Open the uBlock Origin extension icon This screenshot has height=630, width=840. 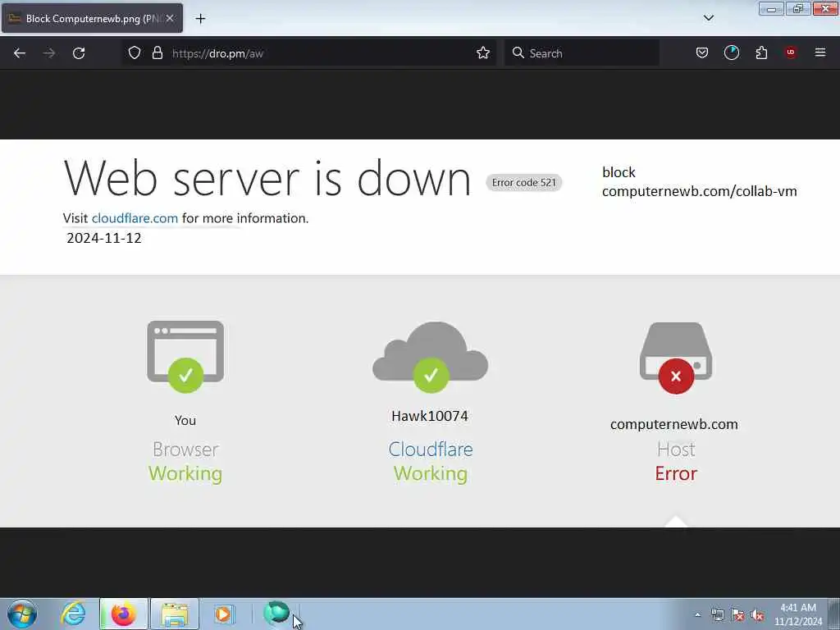point(790,52)
